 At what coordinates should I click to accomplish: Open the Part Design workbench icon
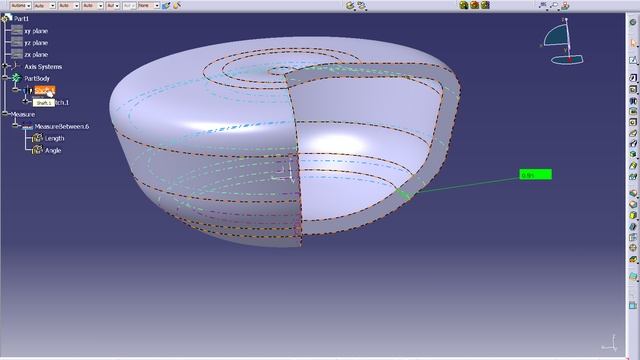pos(633,22)
